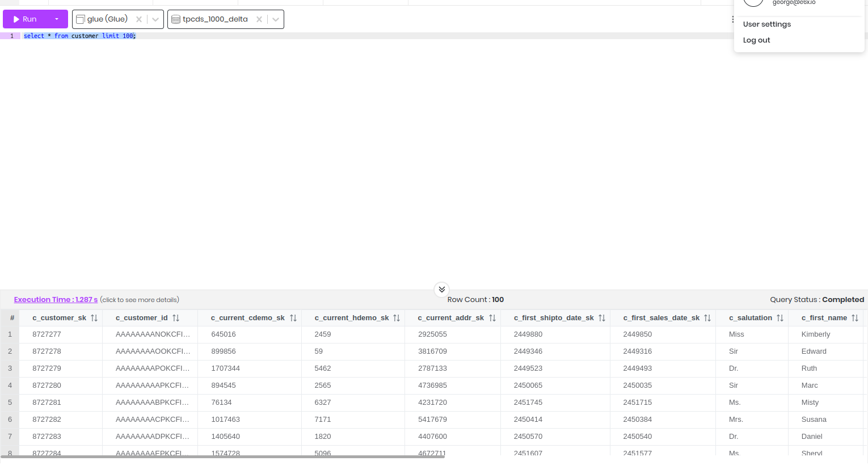Click first name Daniel cell
The width and height of the screenshot is (868, 465).
(812, 437)
